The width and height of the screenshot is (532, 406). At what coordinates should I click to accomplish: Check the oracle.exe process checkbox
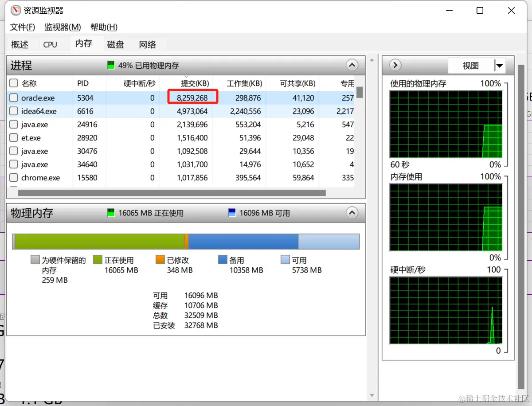[14, 98]
